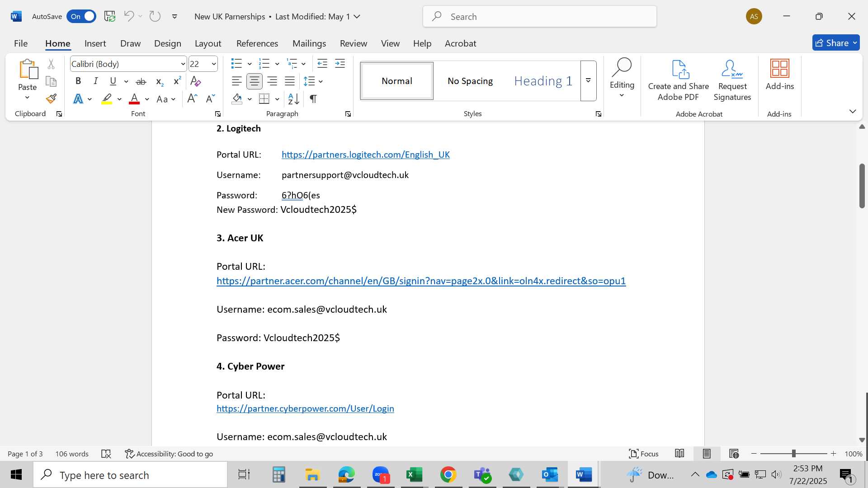Open the Editing dropdown
This screenshot has width=868, height=488.
tap(622, 77)
